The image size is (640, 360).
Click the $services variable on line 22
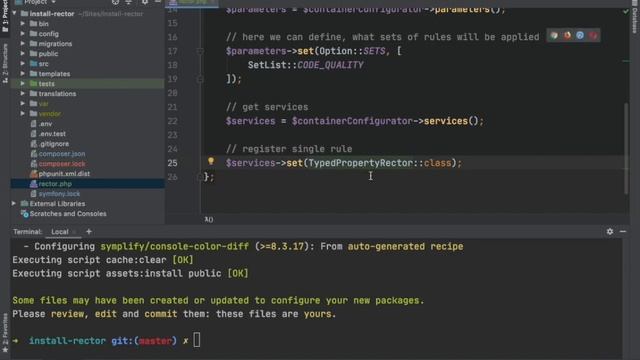click(251, 121)
